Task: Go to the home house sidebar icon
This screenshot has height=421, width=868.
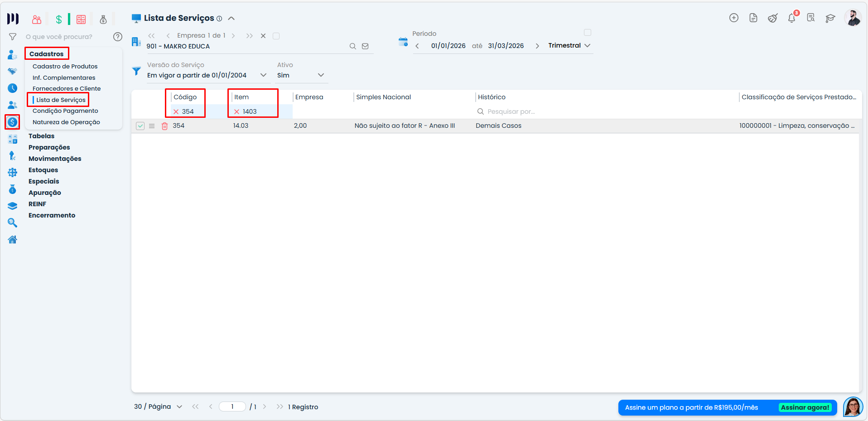Action: click(x=13, y=239)
